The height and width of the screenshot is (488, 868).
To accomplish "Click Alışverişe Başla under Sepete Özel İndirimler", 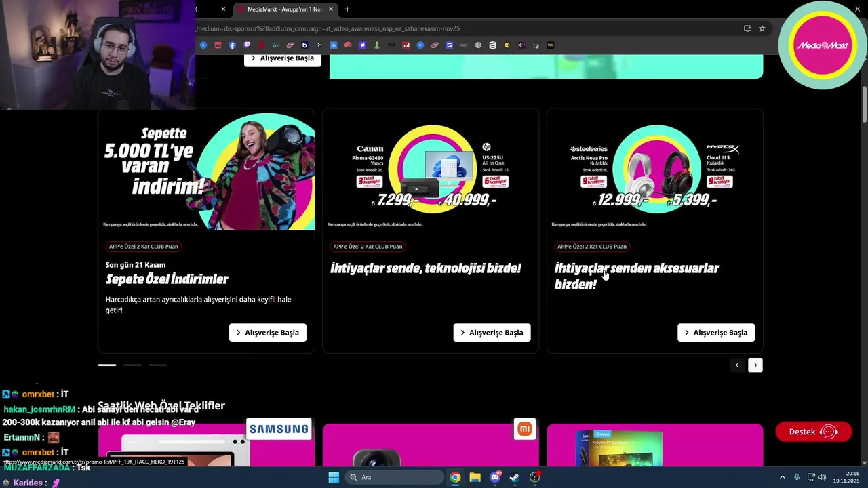I will click(x=268, y=333).
